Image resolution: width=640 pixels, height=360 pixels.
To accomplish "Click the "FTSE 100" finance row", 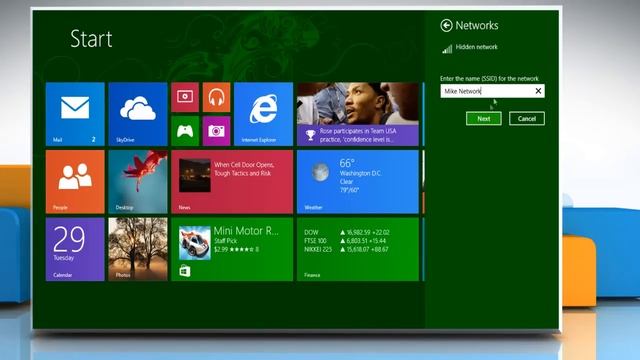I will coord(345,241).
